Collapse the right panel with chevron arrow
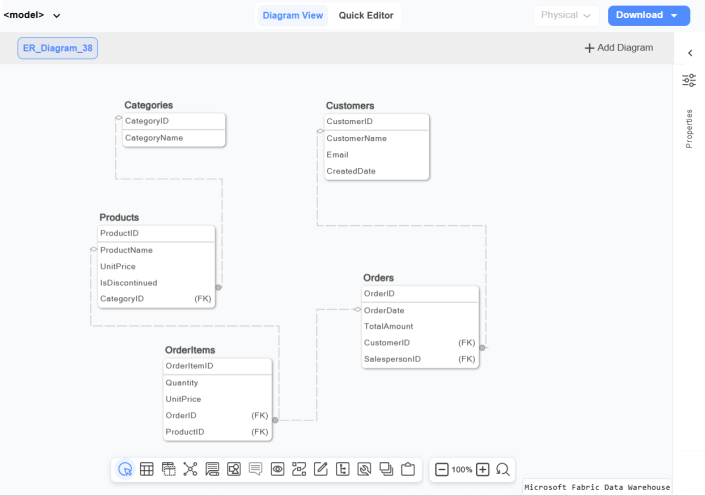Viewport: 705px width, 496px height. (x=690, y=53)
